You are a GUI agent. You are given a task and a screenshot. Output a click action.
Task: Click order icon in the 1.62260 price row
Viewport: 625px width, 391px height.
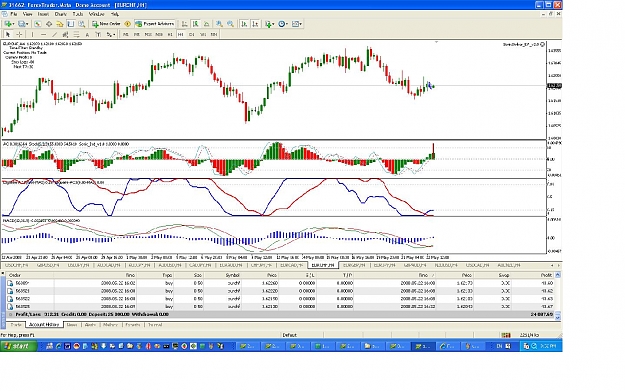[x=10, y=283]
